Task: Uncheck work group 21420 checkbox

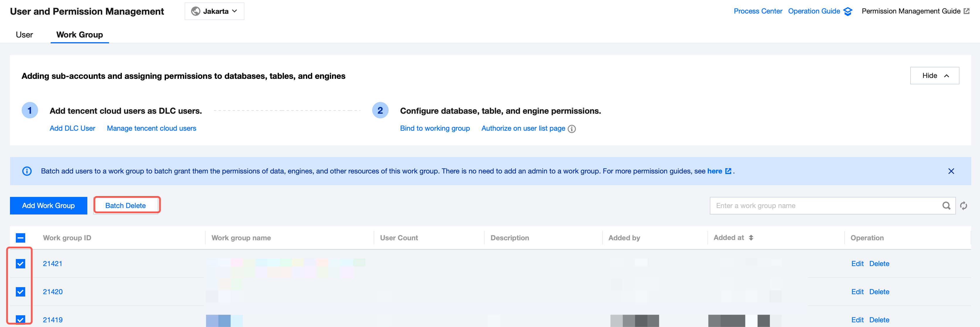Action: coord(21,292)
